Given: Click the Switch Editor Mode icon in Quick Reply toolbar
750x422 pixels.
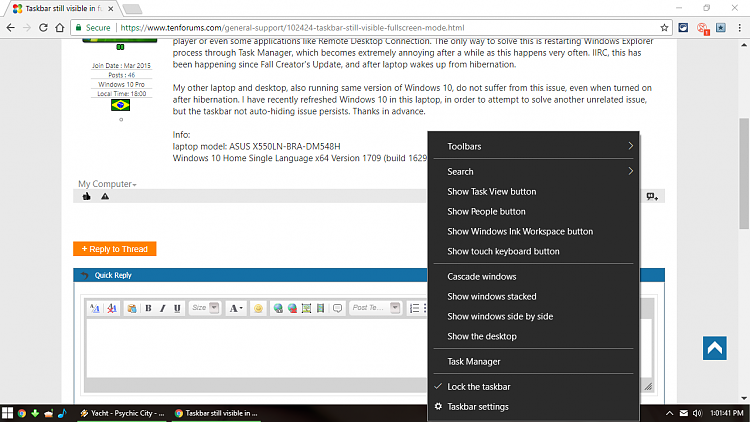Looking at the screenshot, I should pos(95,308).
